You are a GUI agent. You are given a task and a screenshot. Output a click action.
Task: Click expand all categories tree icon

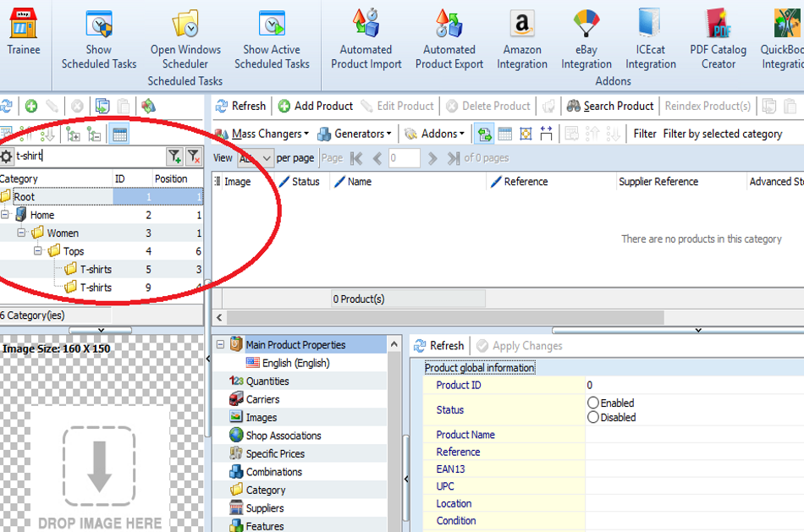pyautogui.click(x=73, y=134)
